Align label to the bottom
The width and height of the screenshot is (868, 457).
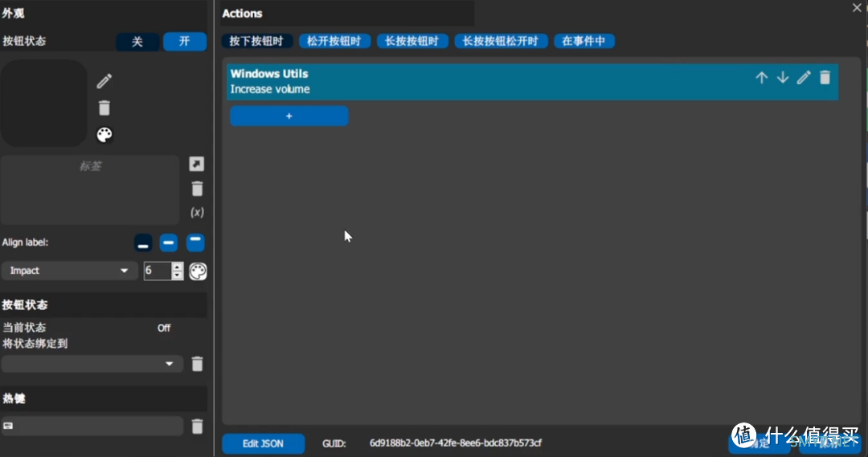[143, 243]
